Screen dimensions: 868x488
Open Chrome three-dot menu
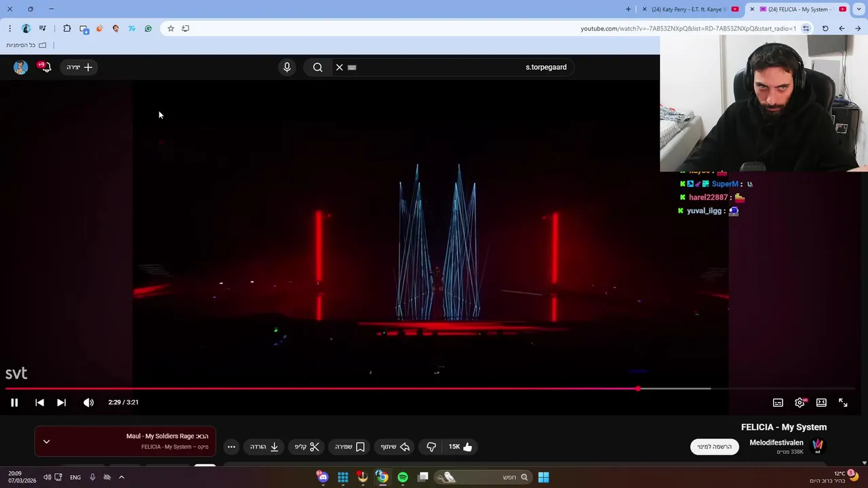coord(9,28)
